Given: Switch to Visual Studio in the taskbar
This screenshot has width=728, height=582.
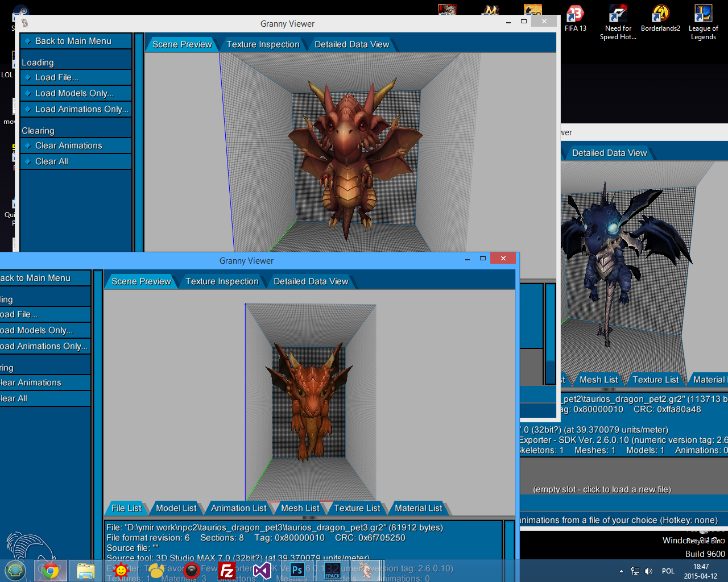Looking at the screenshot, I should pos(262,571).
